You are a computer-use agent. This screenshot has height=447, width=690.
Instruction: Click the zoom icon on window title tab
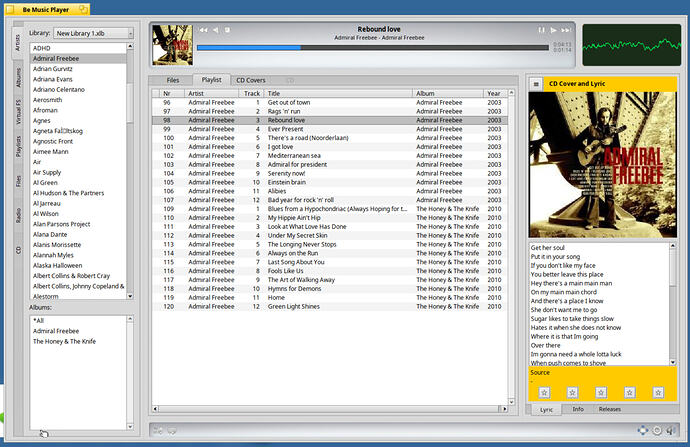[x=84, y=9]
